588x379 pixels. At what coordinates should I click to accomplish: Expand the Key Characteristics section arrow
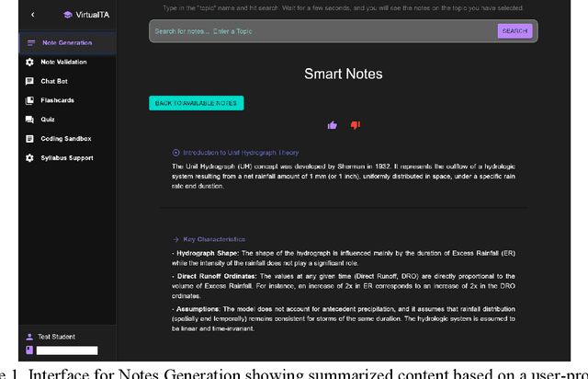tap(176, 239)
